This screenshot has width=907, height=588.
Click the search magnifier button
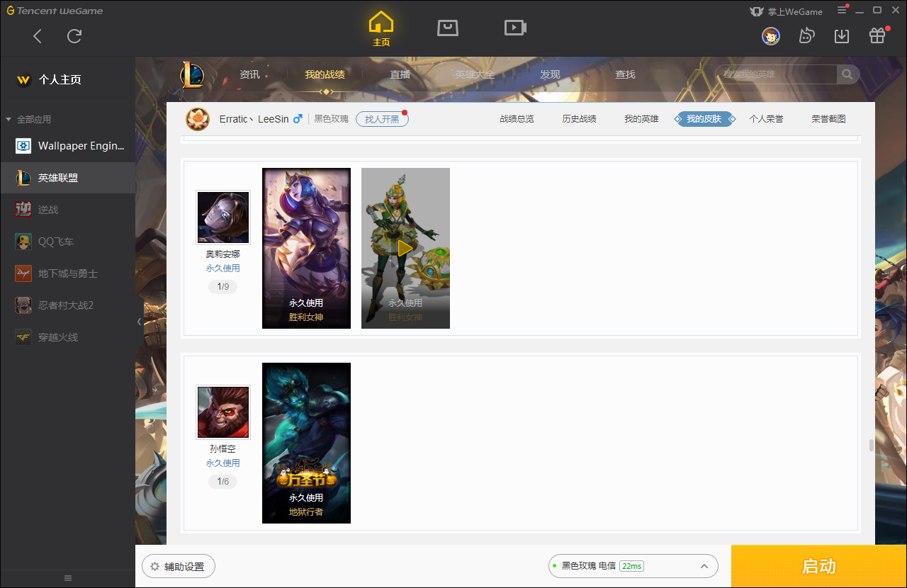[x=847, y=74]
